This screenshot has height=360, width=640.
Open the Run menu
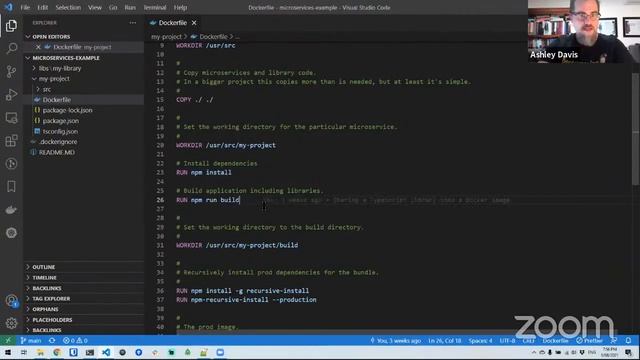click(x=130, y=7)
